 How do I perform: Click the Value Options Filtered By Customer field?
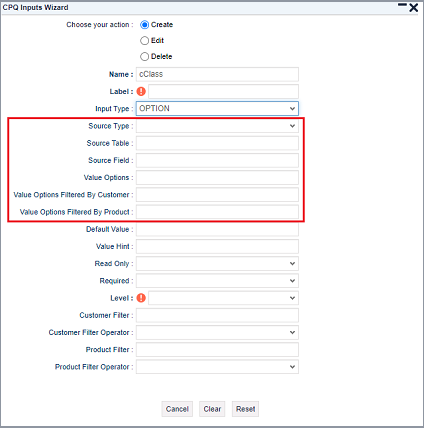coord(217,195)
